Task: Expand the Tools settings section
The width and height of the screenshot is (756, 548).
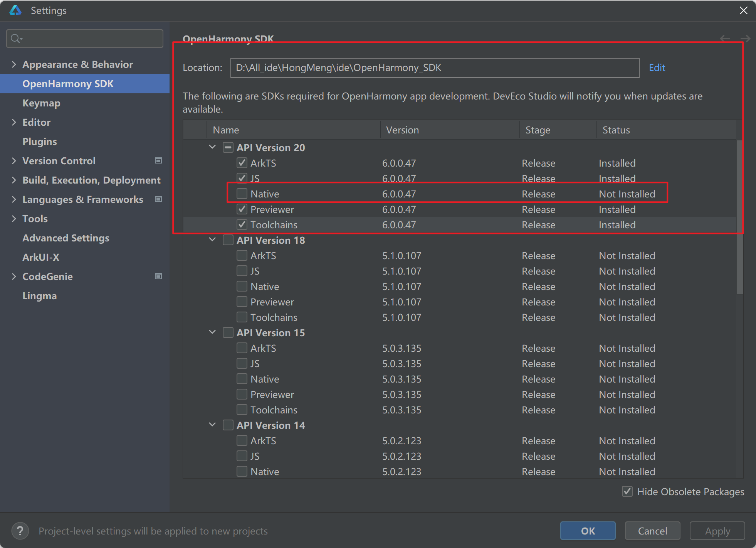Action: (x=14, y=219)
